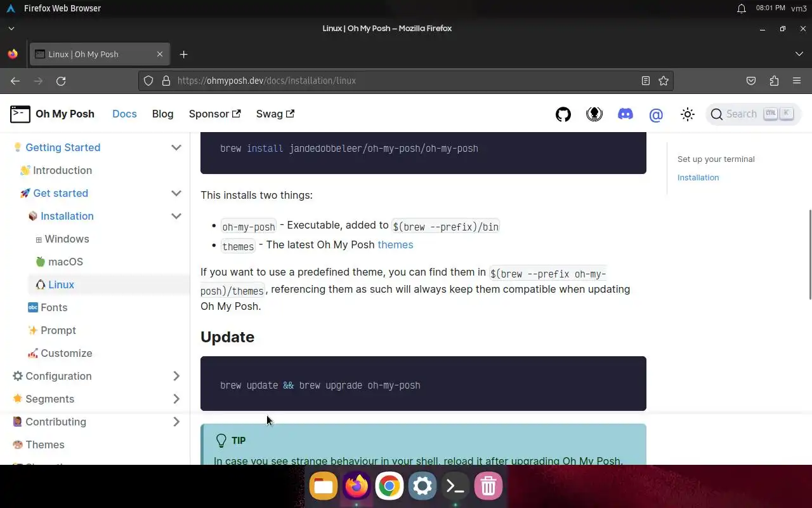Image resolution: width=812 pixels, height=508 pixels.
Task: Click the page vertical scrollbar thumb
Action: coord(809,254)
